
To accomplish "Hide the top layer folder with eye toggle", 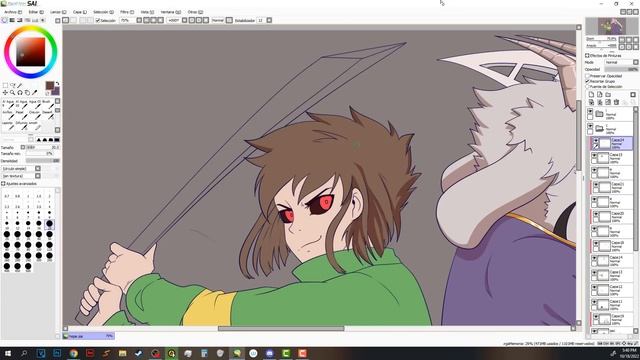I will pyautogui.click(x=590, y=111).
